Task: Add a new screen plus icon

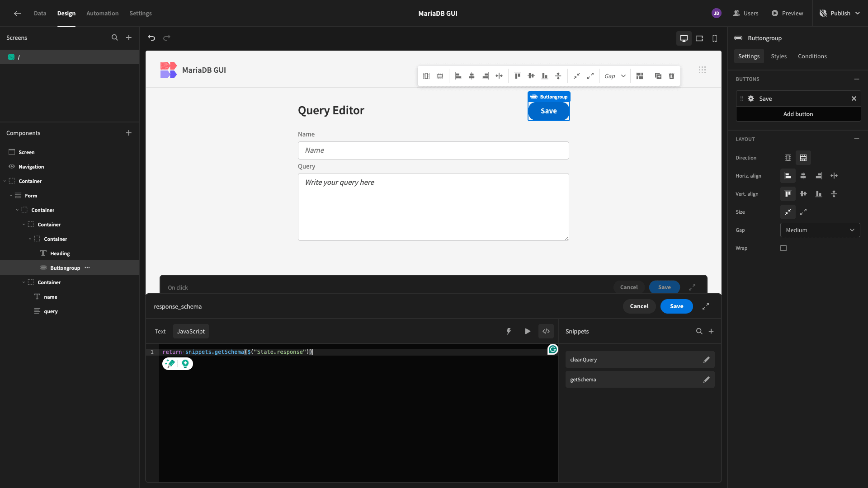Action: 129,38
